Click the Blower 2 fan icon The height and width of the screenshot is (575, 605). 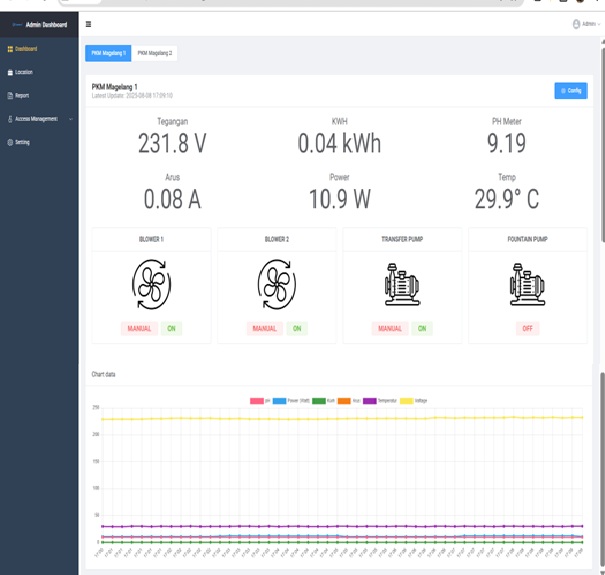(277, 284)
